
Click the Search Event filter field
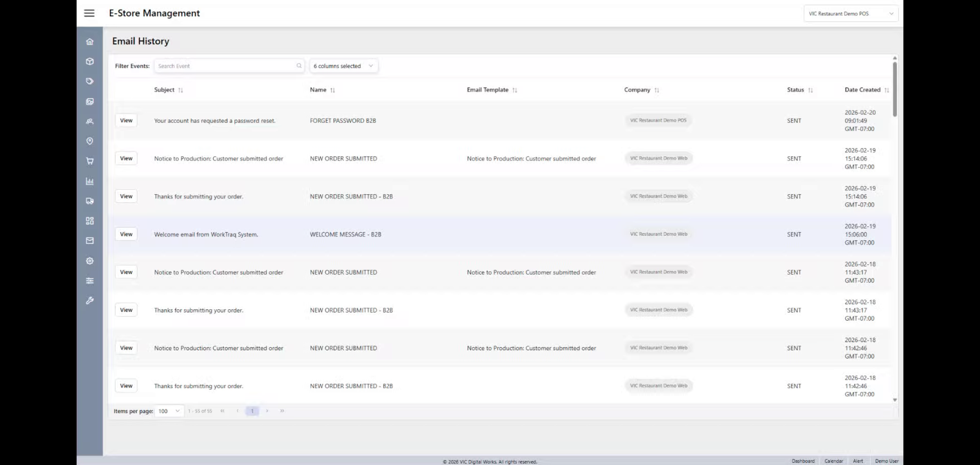(x=227, y=66)
